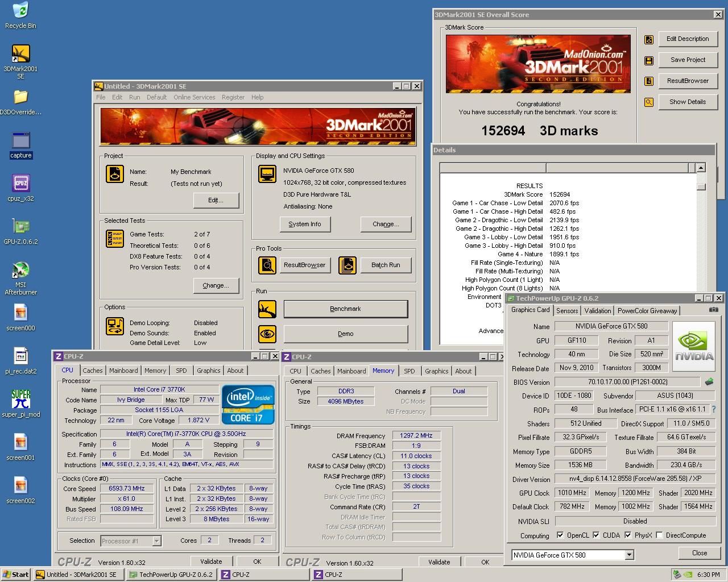728x582 pixels.
Task: Toggle the PhysX checkbox in GPU-Z
Action: 628,535
